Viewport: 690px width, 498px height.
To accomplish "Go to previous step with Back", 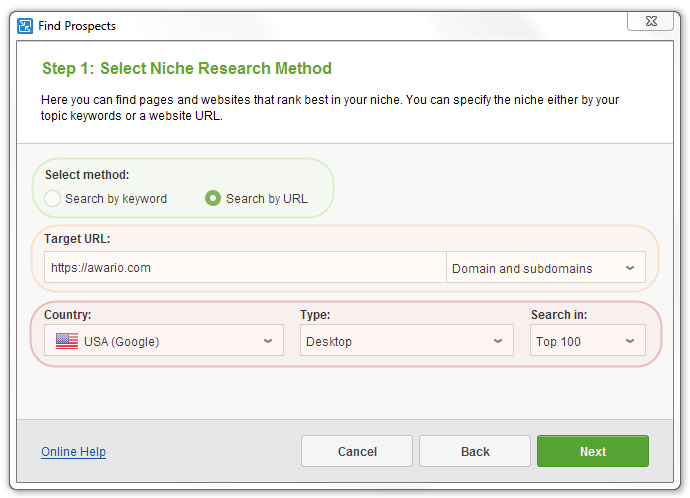I will (x=475, y=451).
